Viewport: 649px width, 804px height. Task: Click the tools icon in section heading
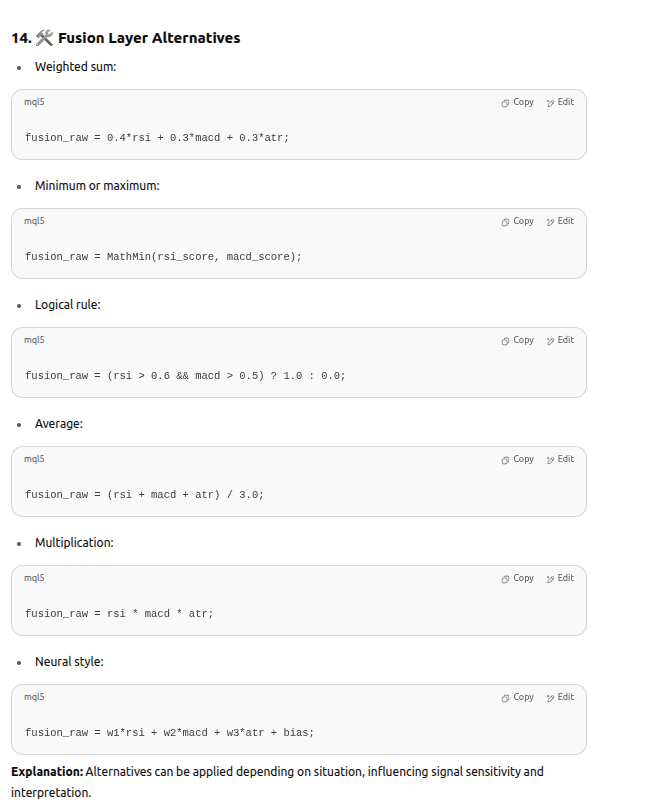pyautogui.click(x=44, y=38)
